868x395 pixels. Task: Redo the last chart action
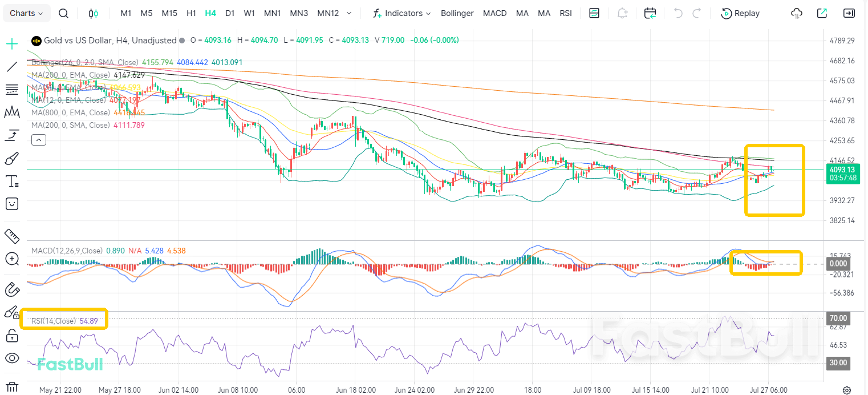coord(696,13)
